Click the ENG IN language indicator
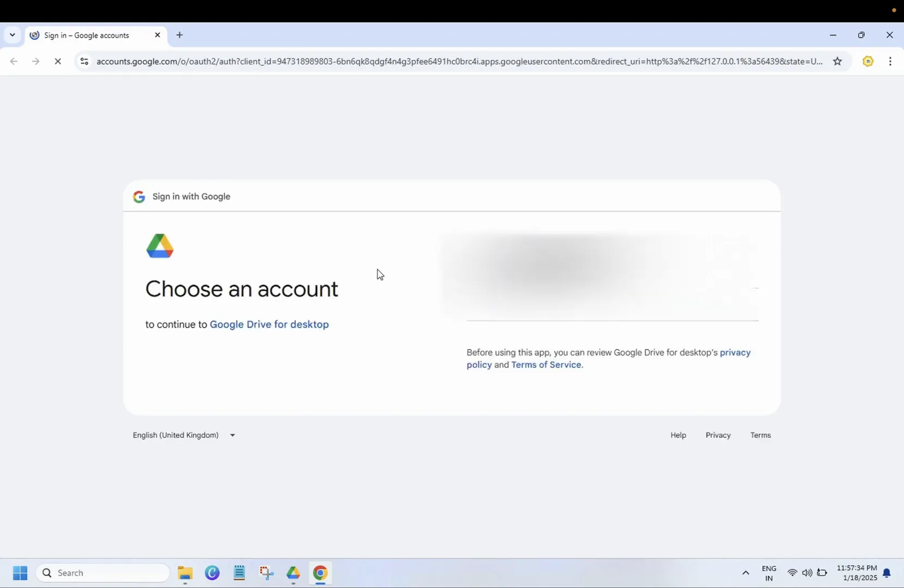Viewport: 904px width, 588px height. (769, 573)
